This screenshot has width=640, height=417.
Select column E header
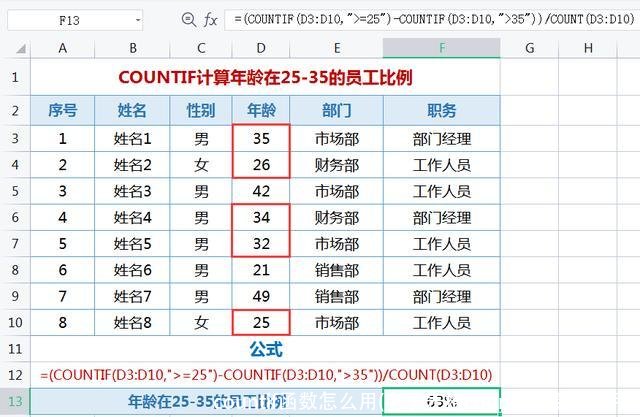point(337,48)
